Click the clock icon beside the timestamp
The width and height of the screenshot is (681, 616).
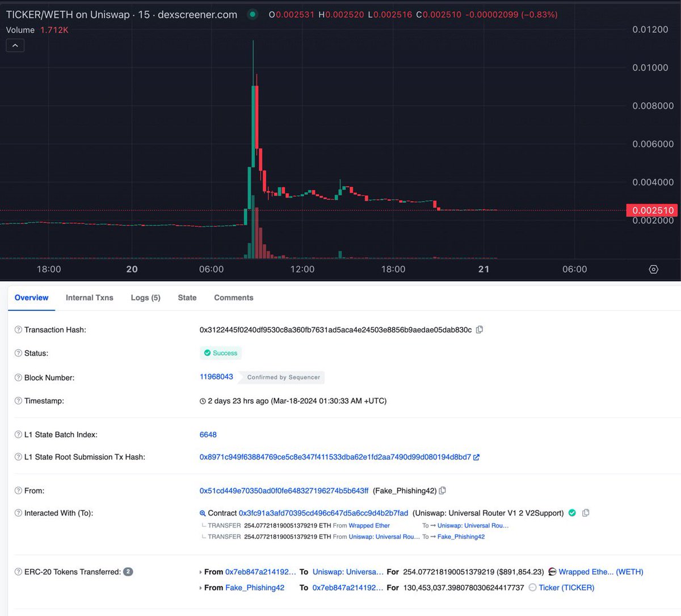(202, 401)
